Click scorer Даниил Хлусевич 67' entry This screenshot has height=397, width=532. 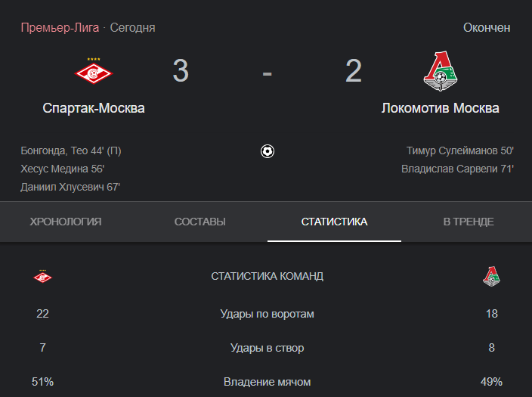70,187
